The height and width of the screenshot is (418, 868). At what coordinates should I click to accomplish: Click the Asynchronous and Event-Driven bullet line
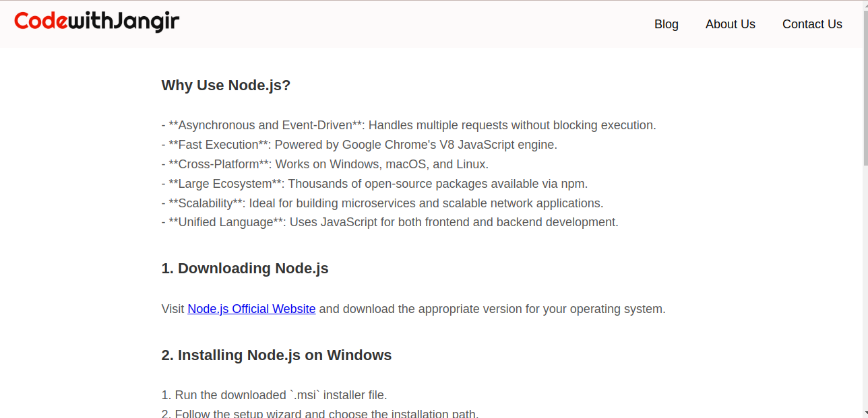pyautogui.click(x=408, y=125)
